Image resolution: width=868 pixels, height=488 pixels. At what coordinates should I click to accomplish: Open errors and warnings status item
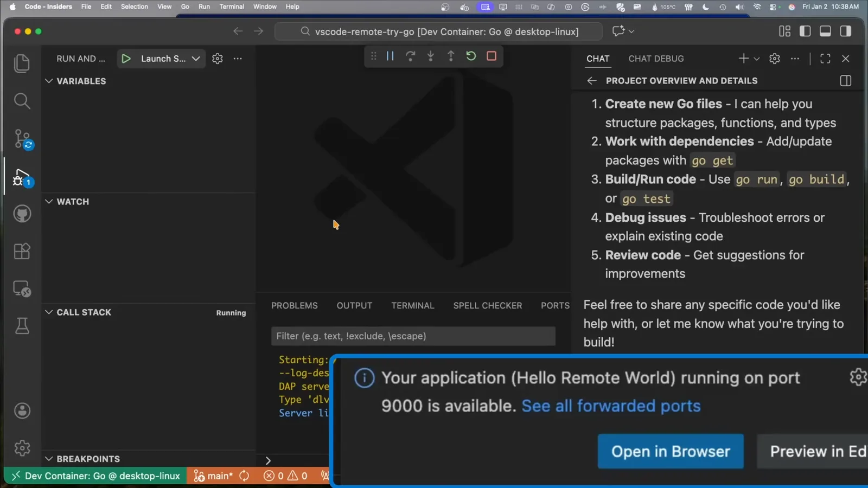click(x=285, y=476)
